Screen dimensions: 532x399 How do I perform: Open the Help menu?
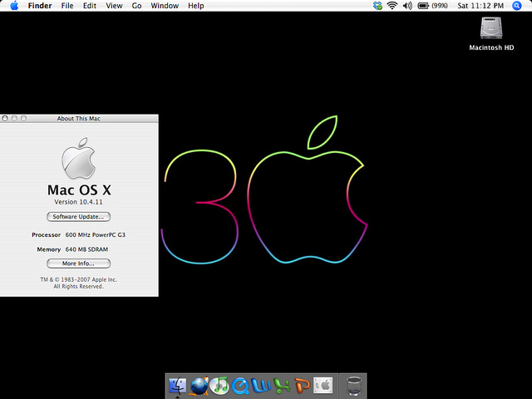click(196, 6)
